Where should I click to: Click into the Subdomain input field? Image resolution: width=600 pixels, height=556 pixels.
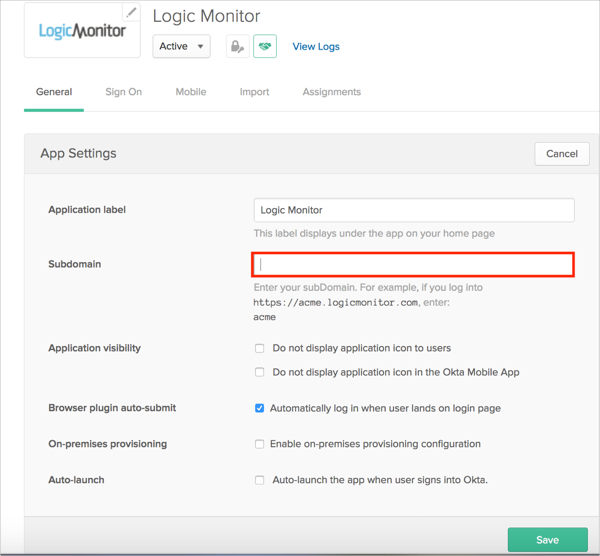point(414,264)
